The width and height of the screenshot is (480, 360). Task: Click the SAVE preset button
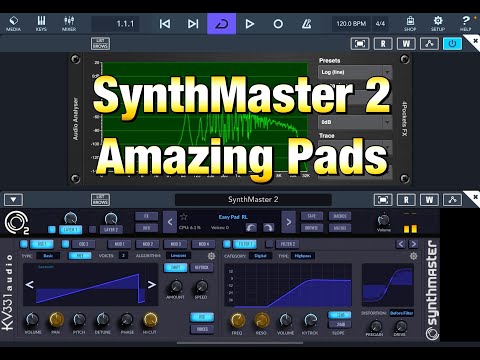click(312, 216)
